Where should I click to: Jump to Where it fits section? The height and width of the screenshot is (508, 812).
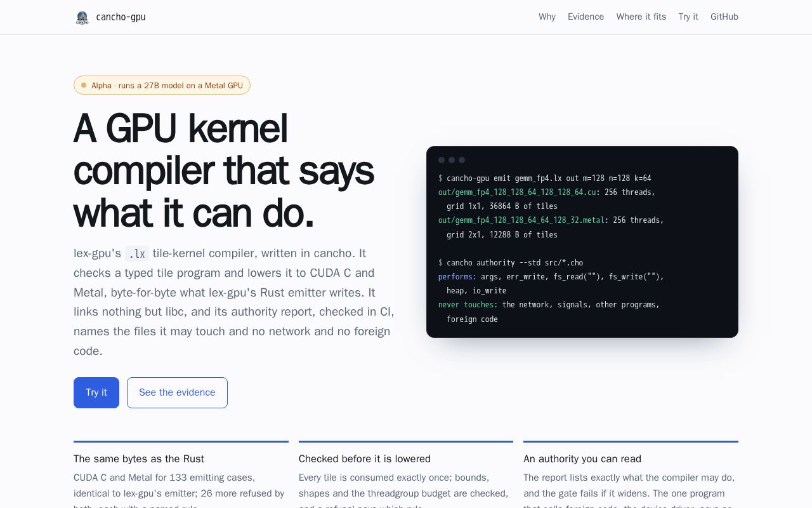click(641, 17)
